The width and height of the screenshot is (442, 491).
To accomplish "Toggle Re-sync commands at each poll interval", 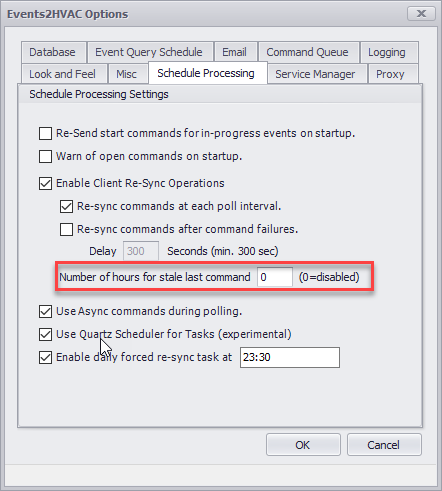I will 66,206.
